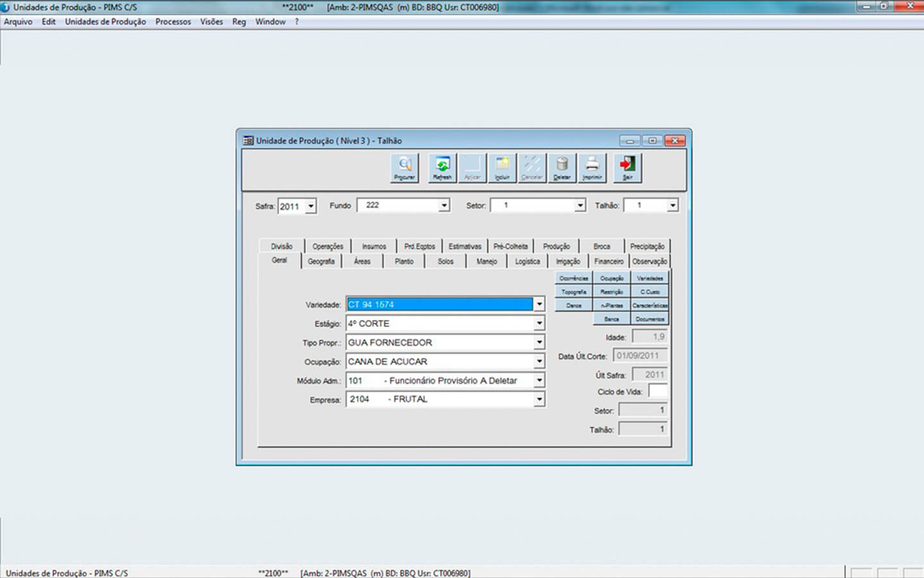Click the Ciclo de Vida input field
This screenshot has width=924, height=578.
point(658,391)
